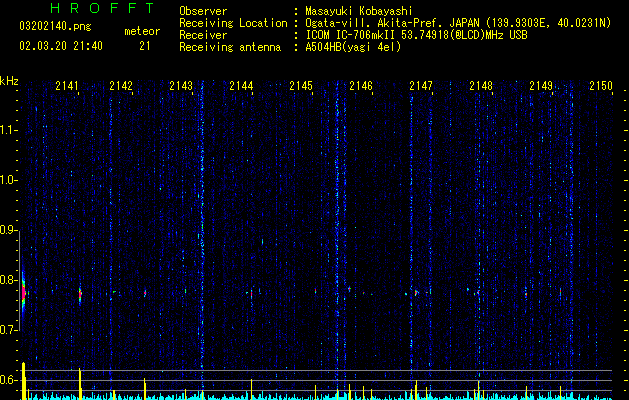Click the tallest yellow power spike at the far left
Screen dimensions: 629x400
point(24,381)
